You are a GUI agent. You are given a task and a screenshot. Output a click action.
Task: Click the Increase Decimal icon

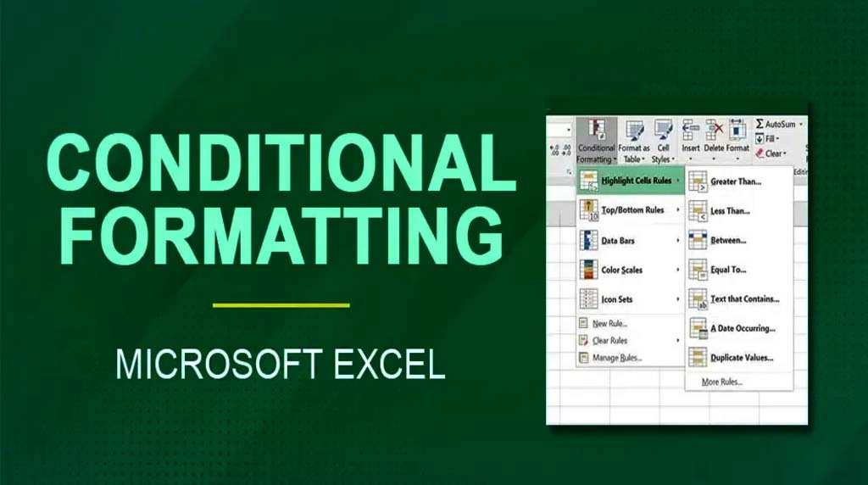tap(554, 150)
